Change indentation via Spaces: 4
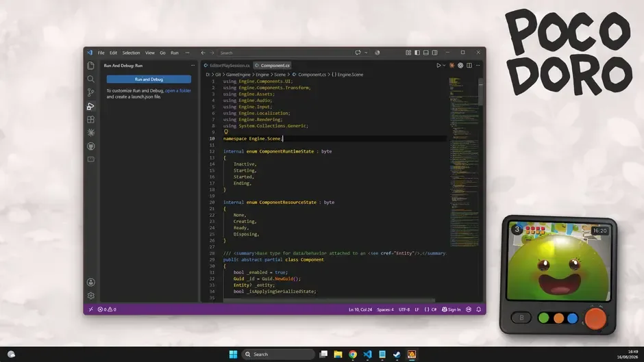The width and height of the screenshot is (644, 362). tap(385, 309)
